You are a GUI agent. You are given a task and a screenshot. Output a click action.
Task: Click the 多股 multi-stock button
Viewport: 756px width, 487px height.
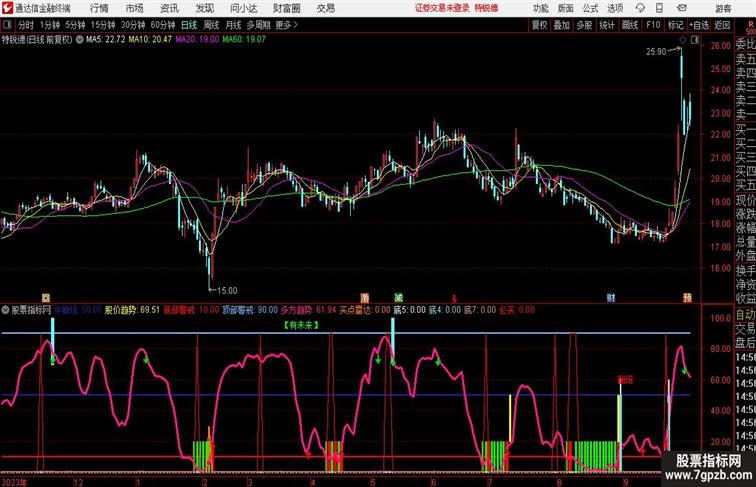[584, 25]
